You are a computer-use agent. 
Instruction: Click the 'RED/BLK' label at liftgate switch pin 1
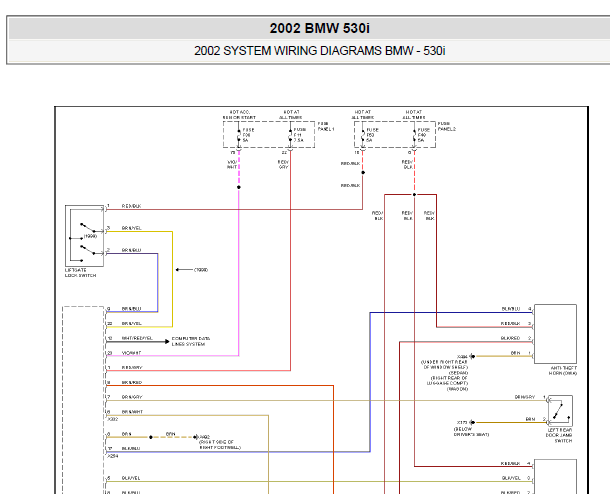pos(131,206)
